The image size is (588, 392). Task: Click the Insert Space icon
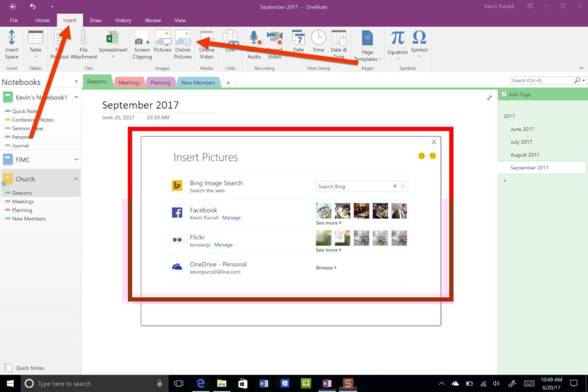[x=12, y=37]
